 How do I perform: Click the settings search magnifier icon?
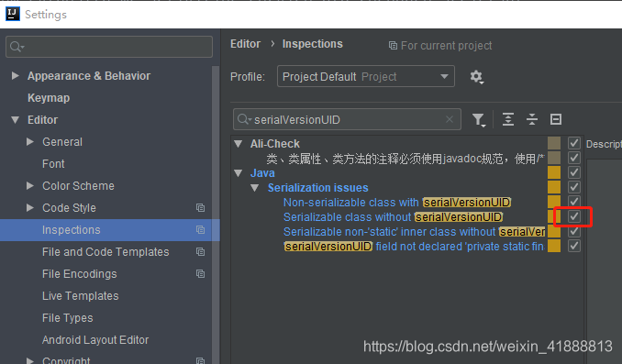(17, 47)
